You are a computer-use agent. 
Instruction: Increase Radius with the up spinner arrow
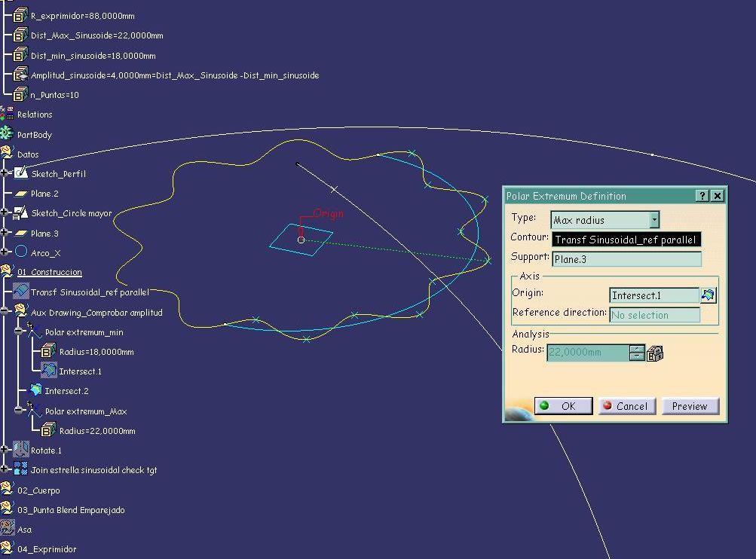(x=637, y=349)
